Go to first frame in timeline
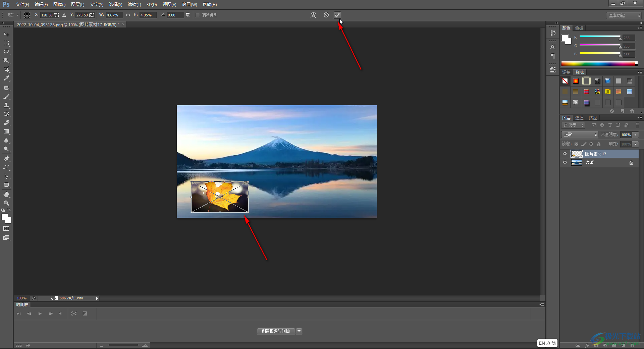 (x=19, y=314)
